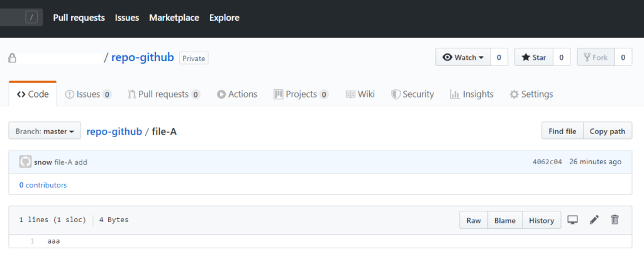Open commit 4062c04 link
This screenshot has width=644, height=263.
pos(547,162)
